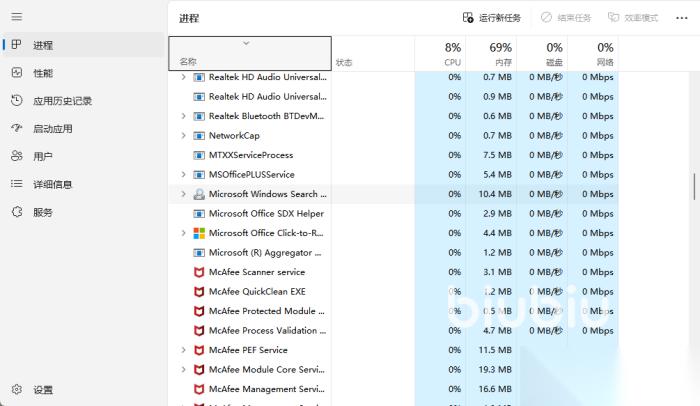Click 运行新任务 button
Image resolution: width=700 pixels, height=406 pixels.
click(492, 18)
